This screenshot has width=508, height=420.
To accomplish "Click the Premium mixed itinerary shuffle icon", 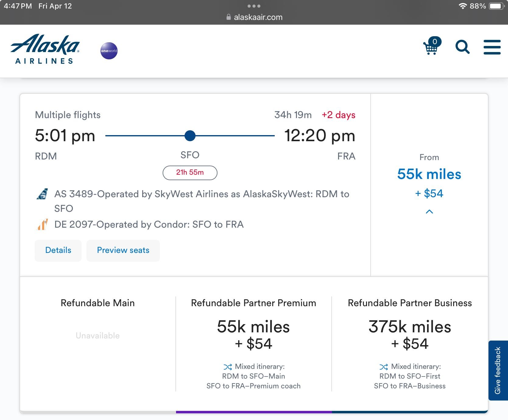I will coord(228,367).
